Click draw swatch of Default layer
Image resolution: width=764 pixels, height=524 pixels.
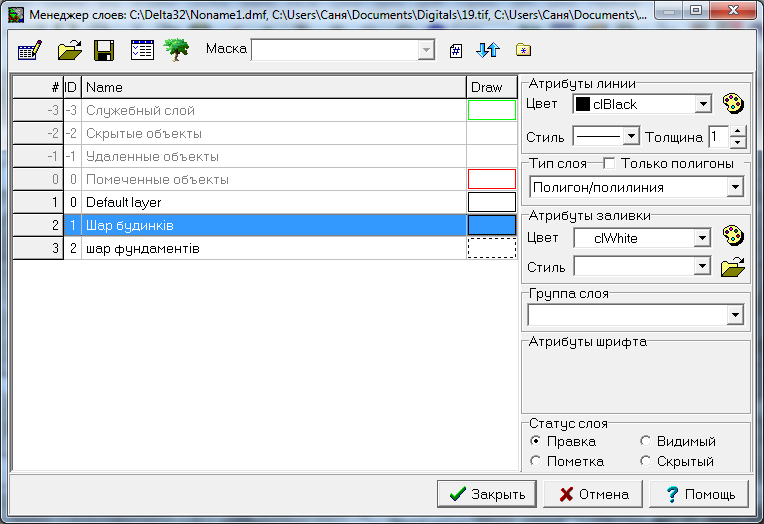point(492,202)
